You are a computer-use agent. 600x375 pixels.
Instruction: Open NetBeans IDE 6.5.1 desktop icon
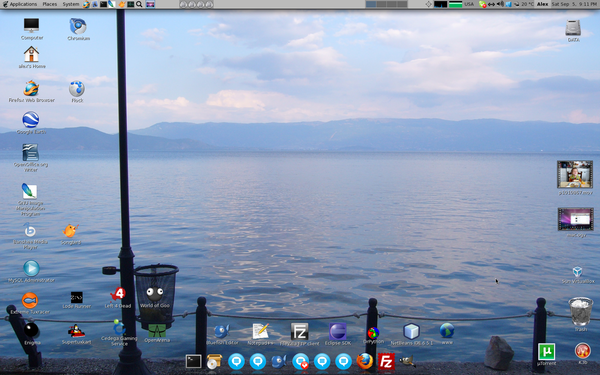[x=411, y=331]
